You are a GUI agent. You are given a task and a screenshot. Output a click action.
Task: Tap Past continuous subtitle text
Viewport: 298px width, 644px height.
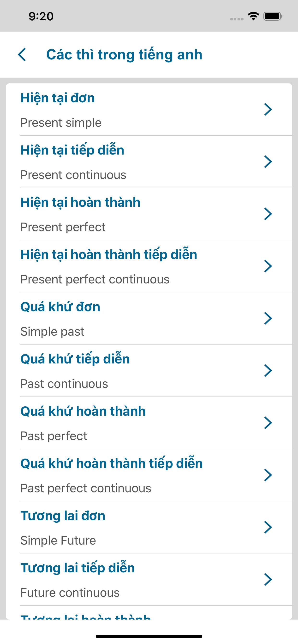(64, 384)
